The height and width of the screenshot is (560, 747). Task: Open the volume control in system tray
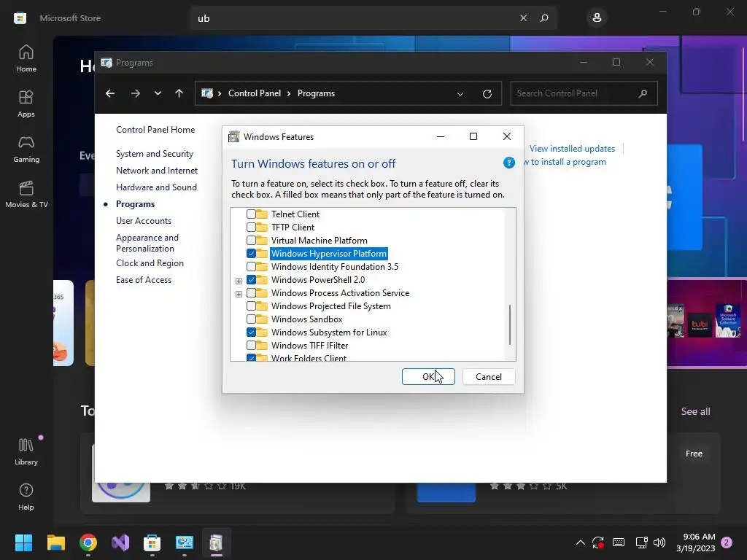(x=659, y=542)
